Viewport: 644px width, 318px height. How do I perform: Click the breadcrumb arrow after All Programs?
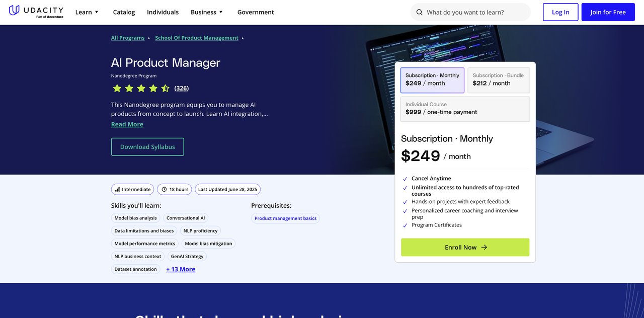coord(149,38)
